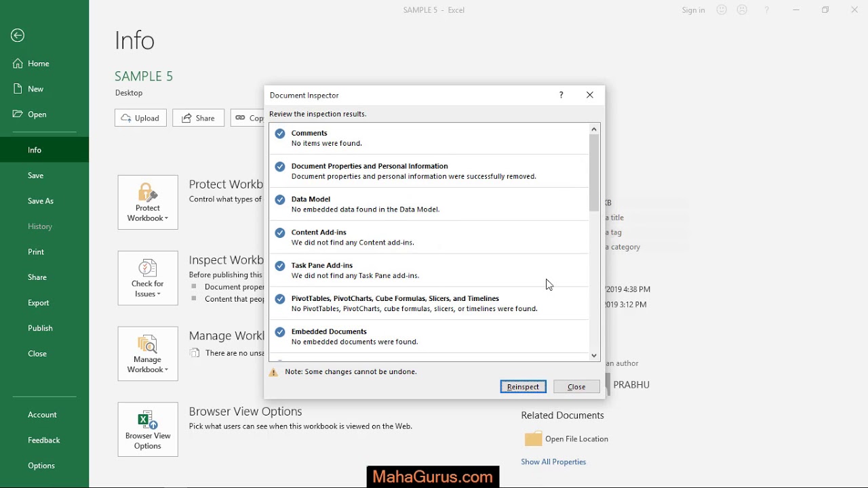Close Document Inspector with X icon
Viewport: 868px width, 488px height.
pyautogui.click(x=590, y=95)
